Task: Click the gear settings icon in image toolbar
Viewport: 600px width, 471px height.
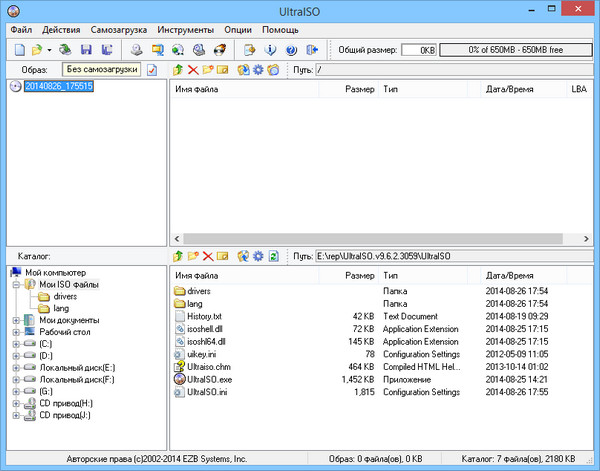Action: [257, 70]
